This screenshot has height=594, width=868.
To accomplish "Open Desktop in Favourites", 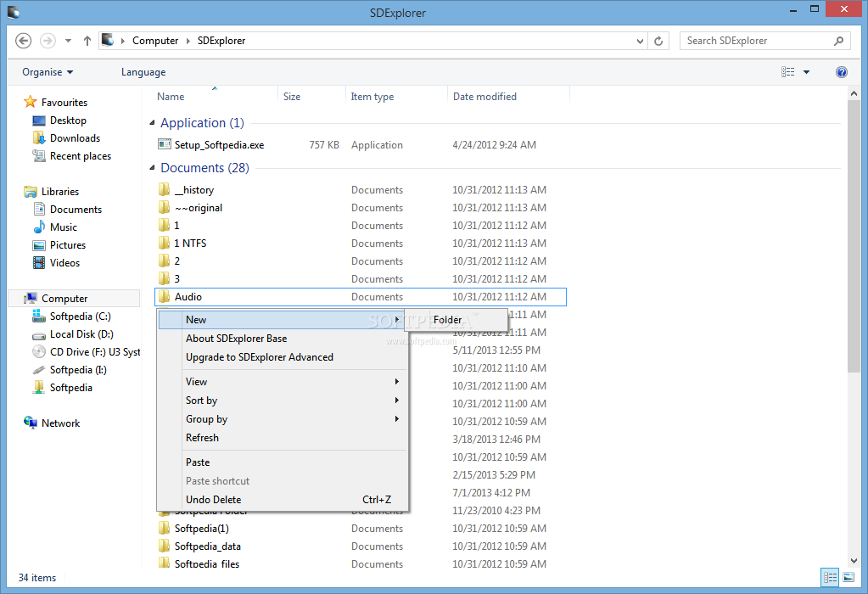I will pos(59,120).
